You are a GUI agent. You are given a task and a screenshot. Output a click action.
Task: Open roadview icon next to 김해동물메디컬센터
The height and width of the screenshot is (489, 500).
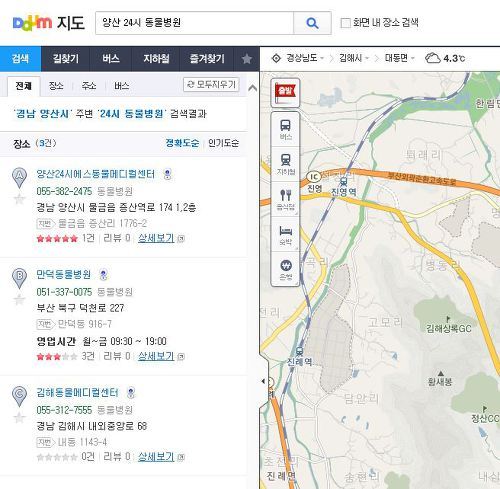click(131, 393)
